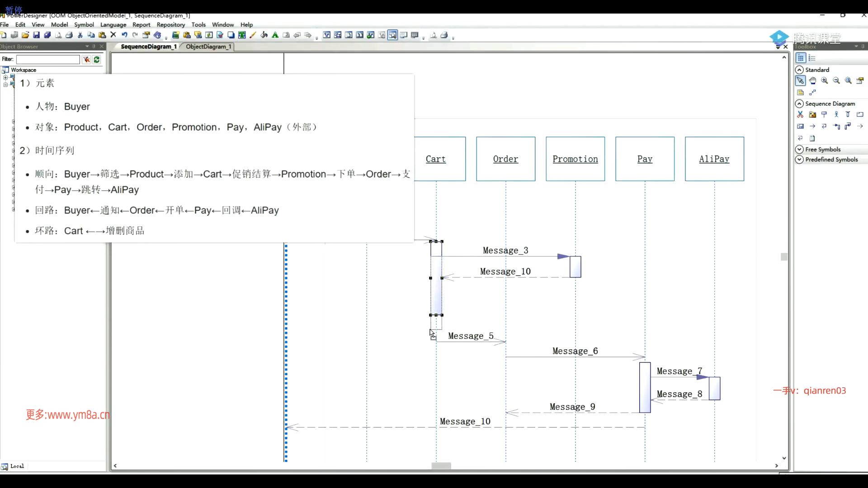
Task: Expand the Free Symbols section
Action: pos(799,150)
